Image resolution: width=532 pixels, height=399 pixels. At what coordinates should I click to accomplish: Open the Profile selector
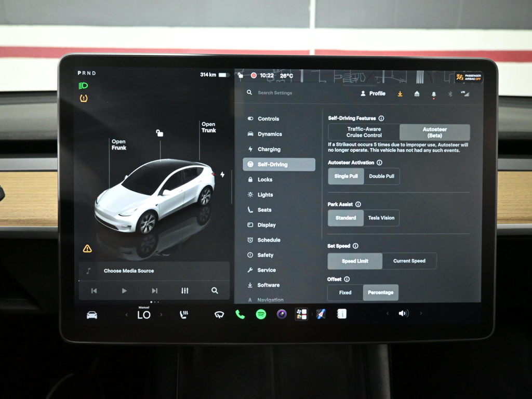(373, 94)
